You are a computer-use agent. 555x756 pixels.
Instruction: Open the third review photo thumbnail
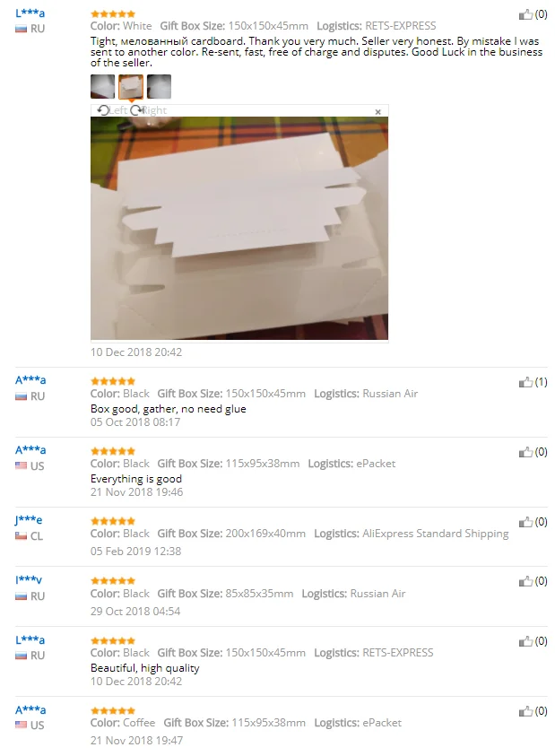click(x=159, y=86)
